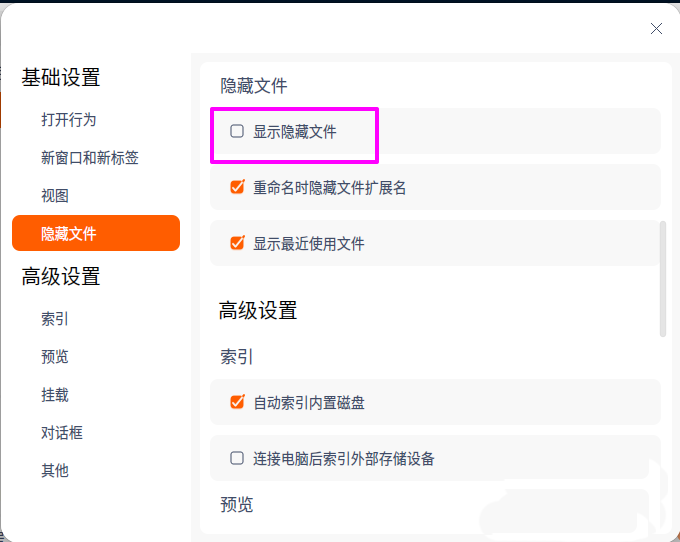680x542 pixels.
Task: Open 打开行为 settings section
Action: point(69,119)
